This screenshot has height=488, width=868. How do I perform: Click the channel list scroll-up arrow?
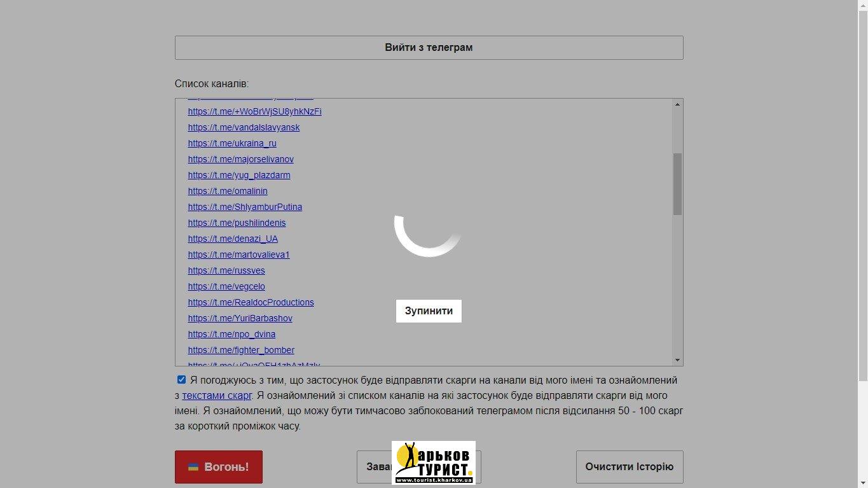[677, 104]
